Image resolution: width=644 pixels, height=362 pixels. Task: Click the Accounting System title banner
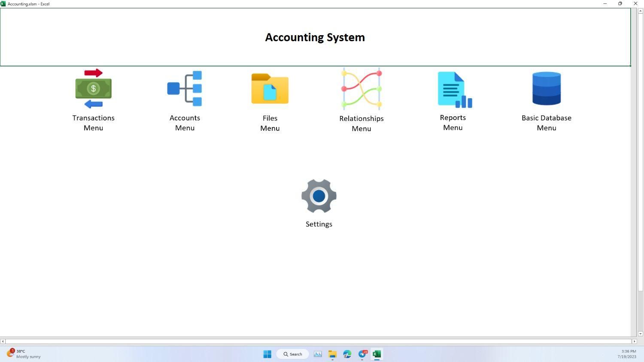(x=315, y=37)
